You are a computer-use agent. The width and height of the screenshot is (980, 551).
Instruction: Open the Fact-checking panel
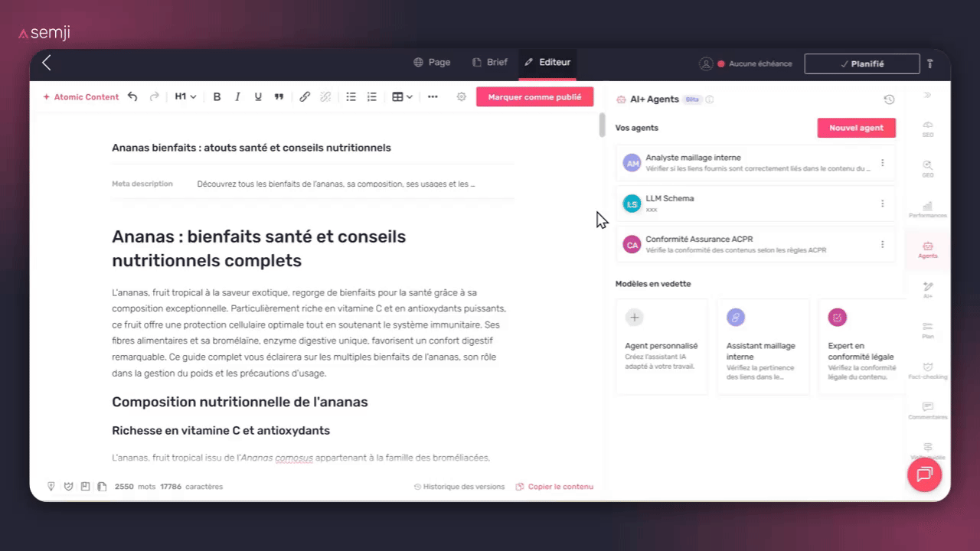pos(927,370)
